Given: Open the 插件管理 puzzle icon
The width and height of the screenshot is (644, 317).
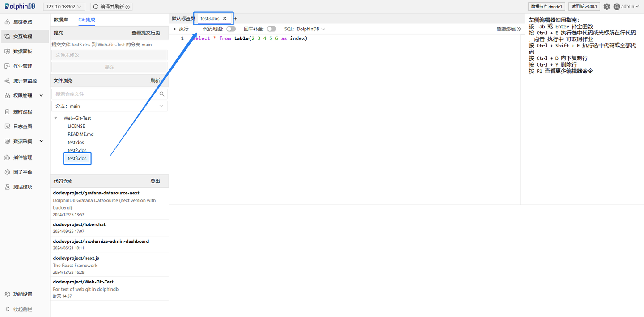Looking at the screenshot, I should (x=7, y=157).
